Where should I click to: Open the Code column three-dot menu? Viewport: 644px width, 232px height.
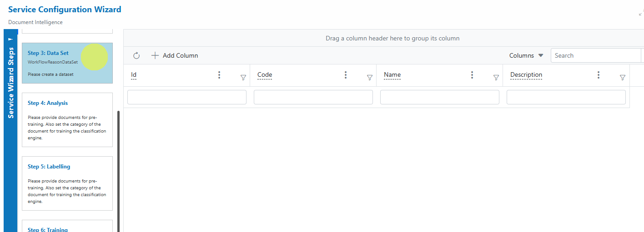pyautogui.click(x=346, y=75)
